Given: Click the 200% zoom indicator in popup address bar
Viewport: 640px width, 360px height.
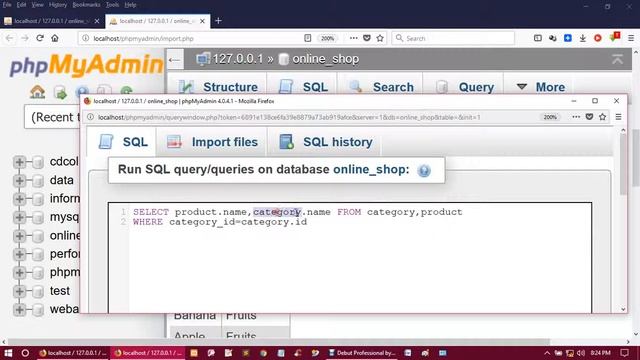Looking at the screenshot, I should (x=550, y=117).
